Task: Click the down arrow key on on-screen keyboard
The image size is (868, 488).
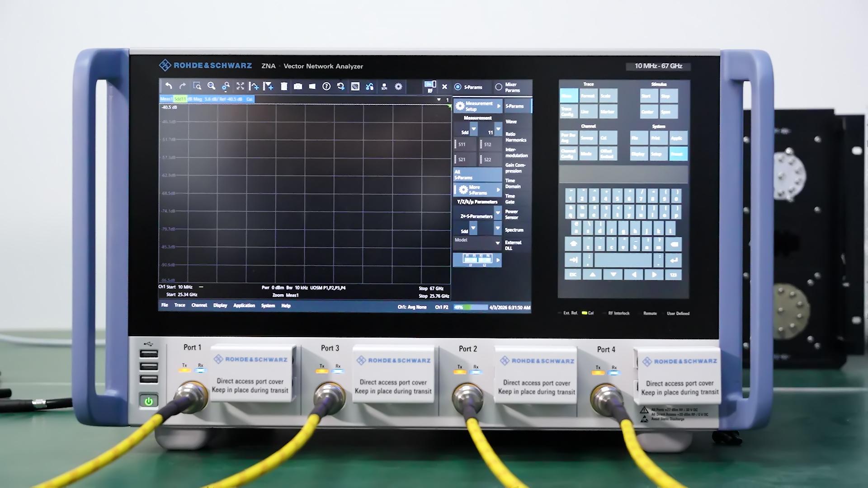Action: click(613, 275)
